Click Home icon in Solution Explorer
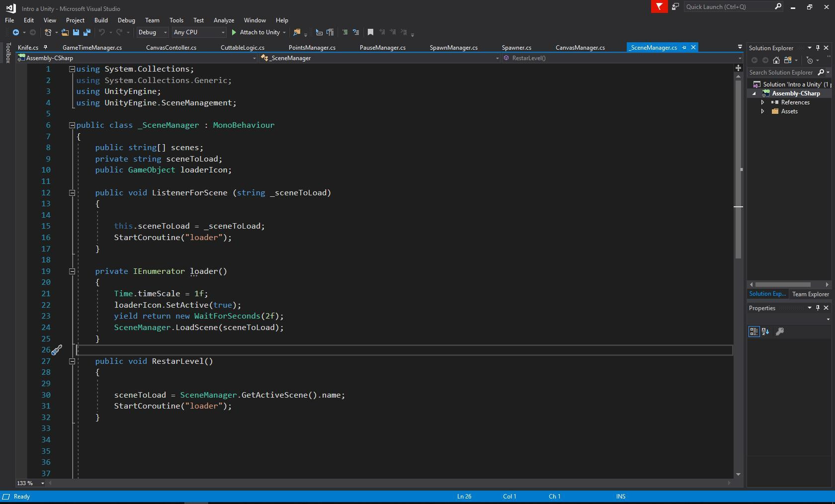The image size is (835, 504). [776, 60]
